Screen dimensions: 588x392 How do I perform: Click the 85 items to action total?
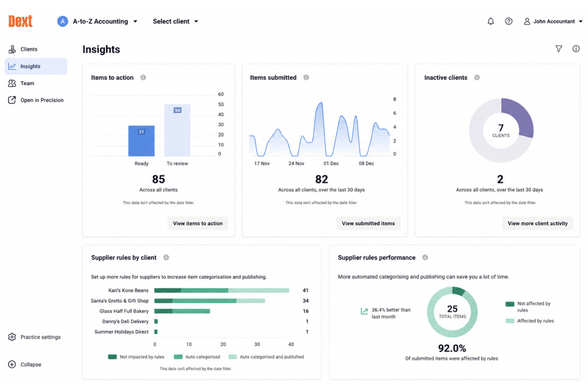(159, 179)
